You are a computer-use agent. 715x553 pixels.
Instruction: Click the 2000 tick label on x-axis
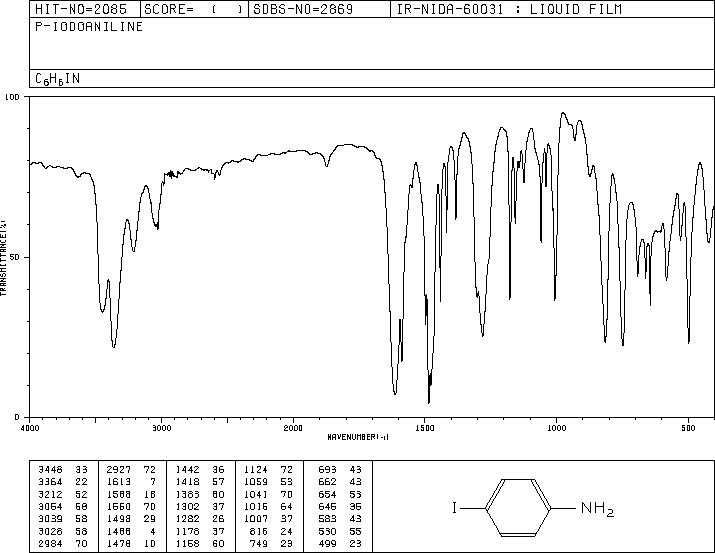(293, 428)
